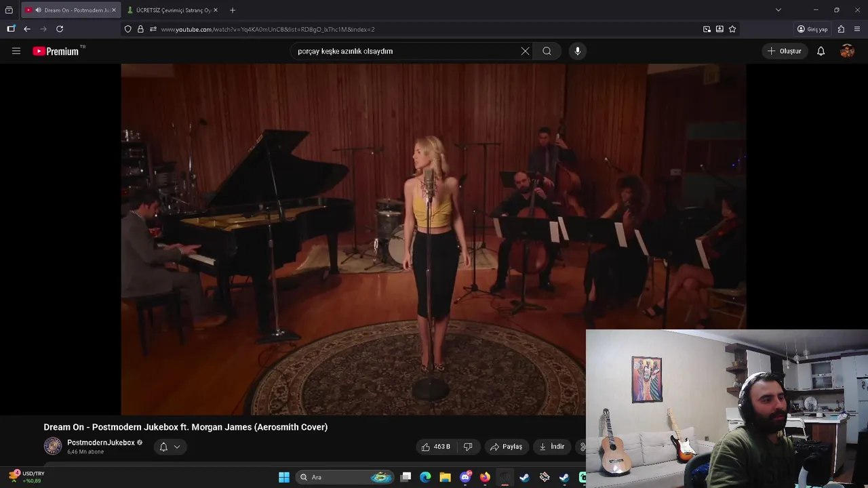The height and width of the screenshot is (488, 868).
Task: Click the magnifier search button
Action: coord(547,51)
